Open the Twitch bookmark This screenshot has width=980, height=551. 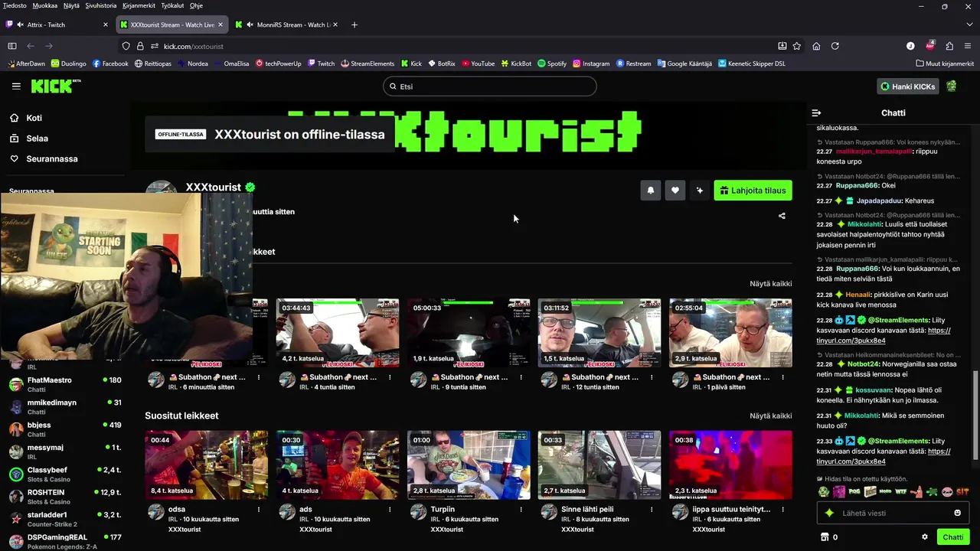[x=321, y=64]
